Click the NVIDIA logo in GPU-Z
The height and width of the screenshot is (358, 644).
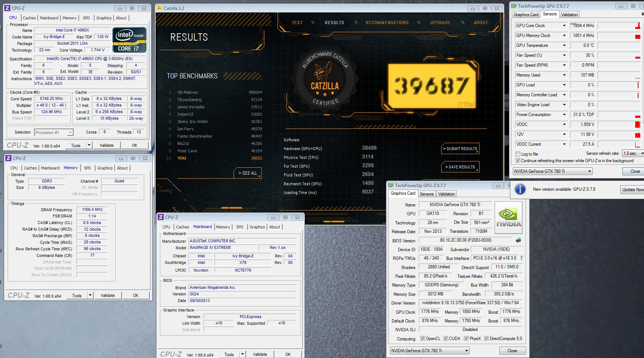coord(508,217)
